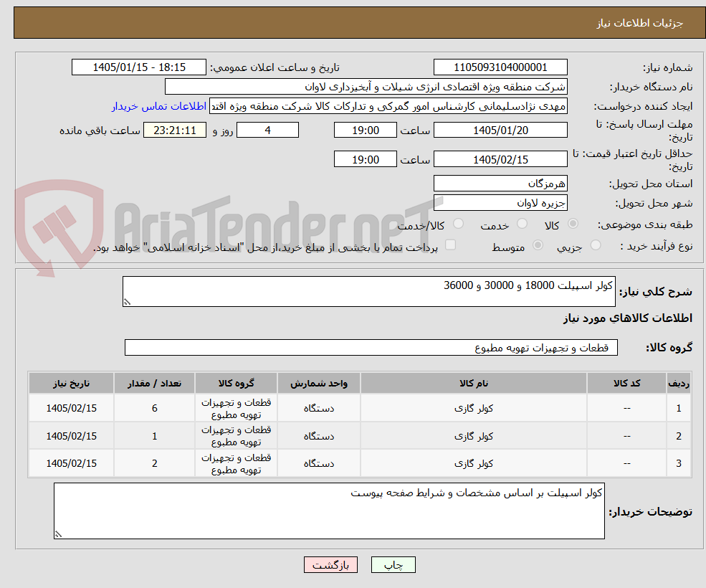Click the buyer notes resize handle
The height and width of the screenshot is (588, 706).
pos(58,534)
